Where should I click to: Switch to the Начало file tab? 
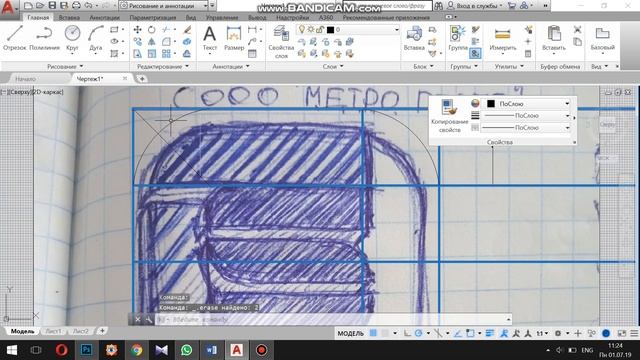pyautogui.click(x=25, y=79)
